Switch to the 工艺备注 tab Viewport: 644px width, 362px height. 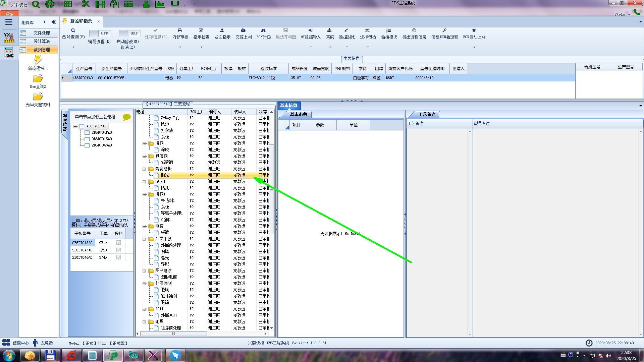(426, 115)
